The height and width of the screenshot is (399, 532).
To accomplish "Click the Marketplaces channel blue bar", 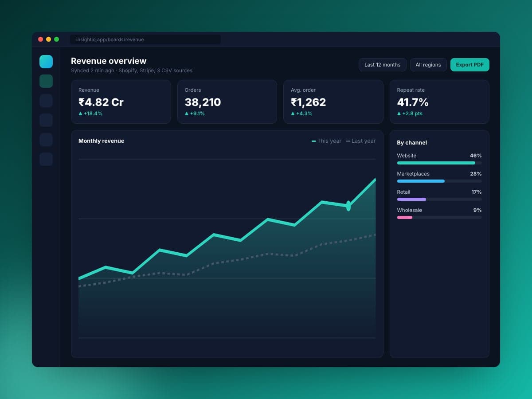I will pos(421,181).
